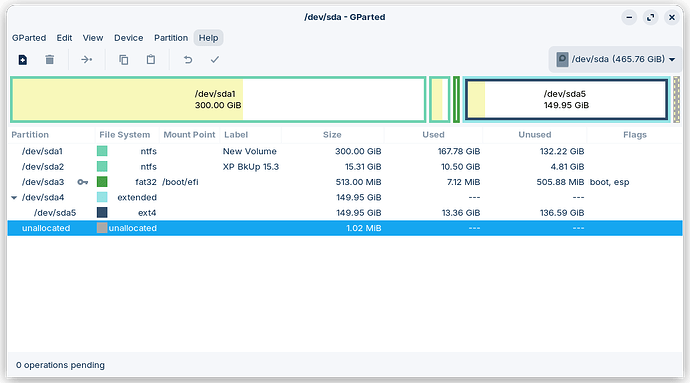This screenshot has height=383, width=690.
Task: Open the Device menu
Action: (128, 38)
